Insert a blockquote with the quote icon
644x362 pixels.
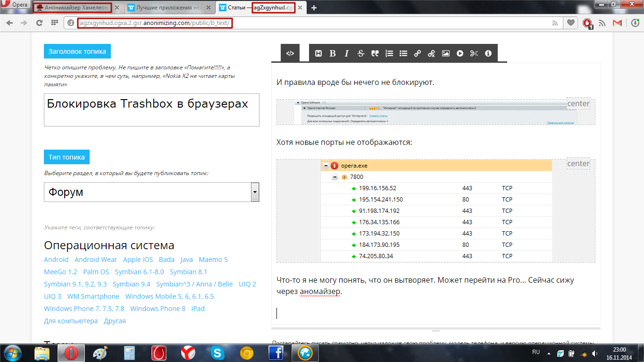[x=375, y=53]
